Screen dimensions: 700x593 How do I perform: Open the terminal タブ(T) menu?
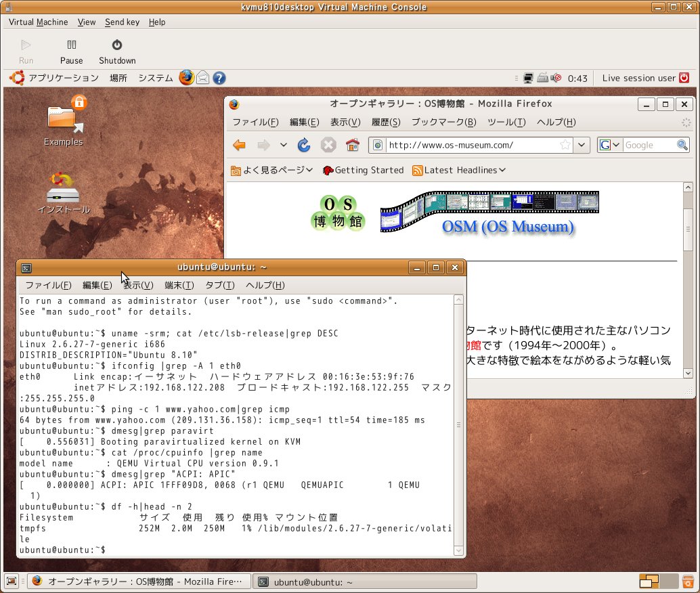[219, 285]
